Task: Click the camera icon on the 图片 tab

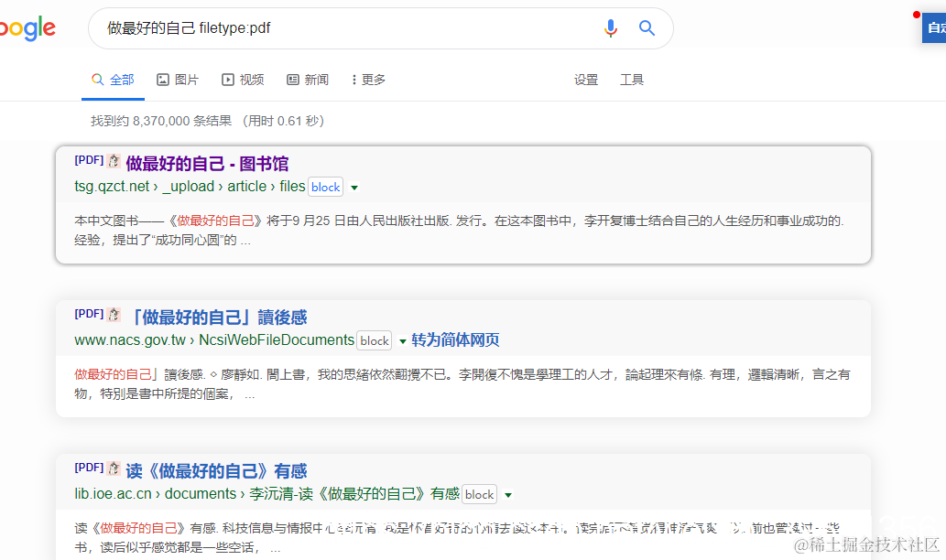Action: (161, 80)
